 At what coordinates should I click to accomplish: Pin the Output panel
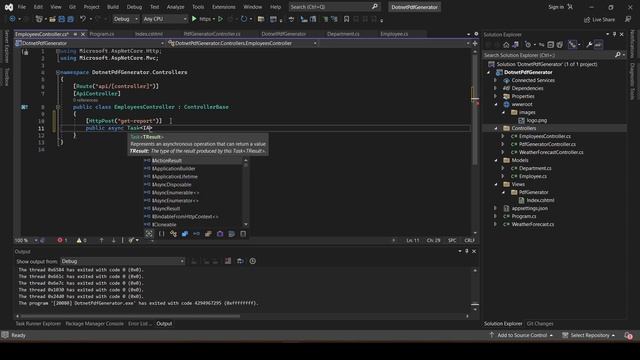(467, 251)
